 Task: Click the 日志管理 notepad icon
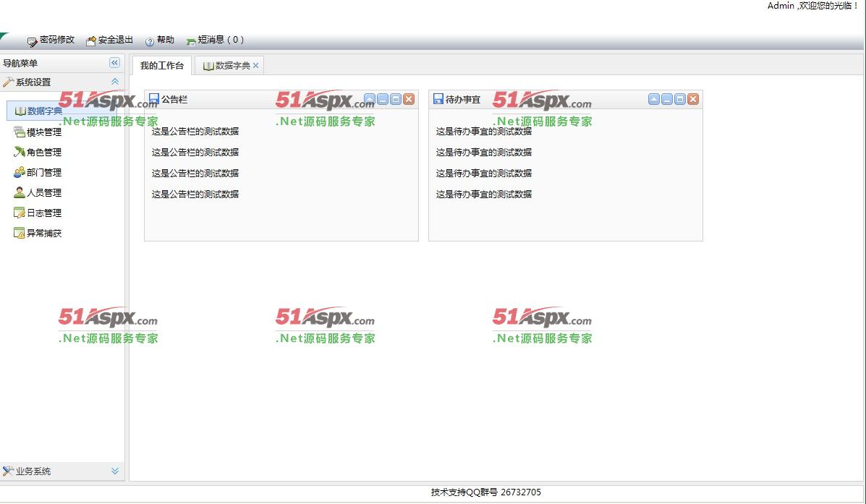(x=20, y=213)
